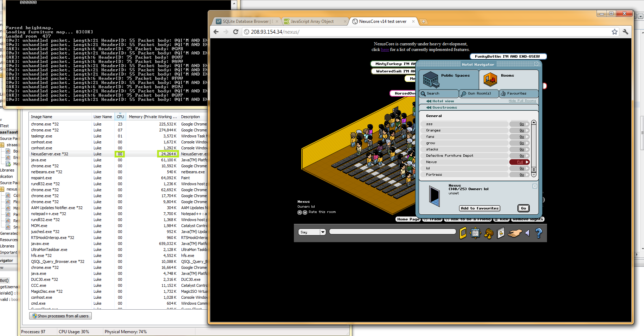Open the Say chat mode dropdown
The height and width of the screenshot is (336, 644).
click(312, 232)
